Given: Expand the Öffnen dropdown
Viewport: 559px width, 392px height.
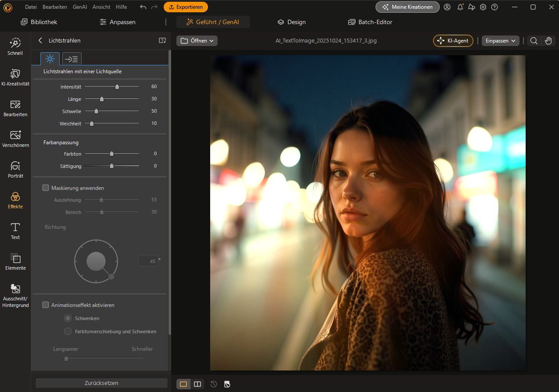Looking at the screenshot, I should 197,41.
